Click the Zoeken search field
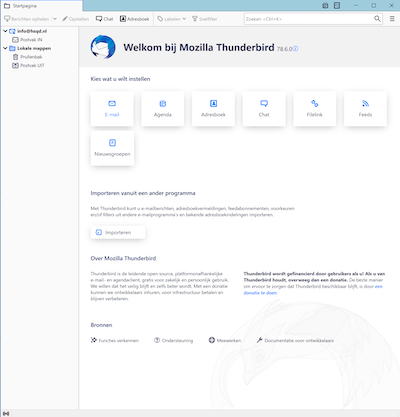400x417 pixels. (x=309, y=19)
